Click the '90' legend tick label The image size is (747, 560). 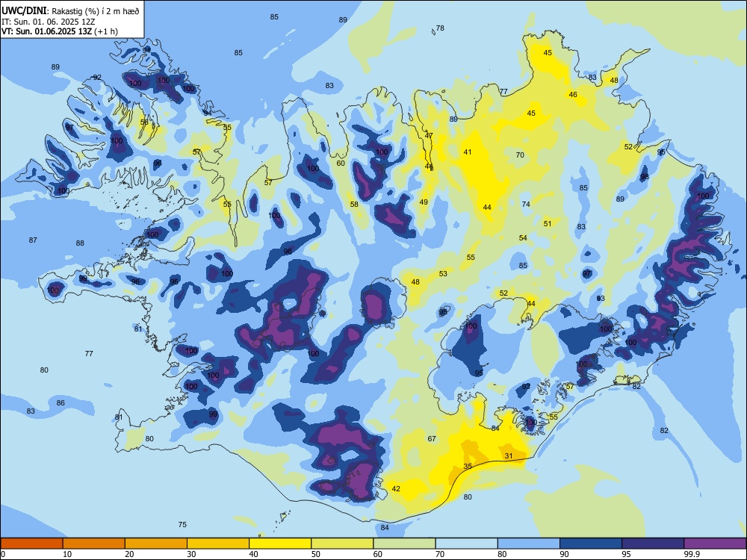point(564,554)
